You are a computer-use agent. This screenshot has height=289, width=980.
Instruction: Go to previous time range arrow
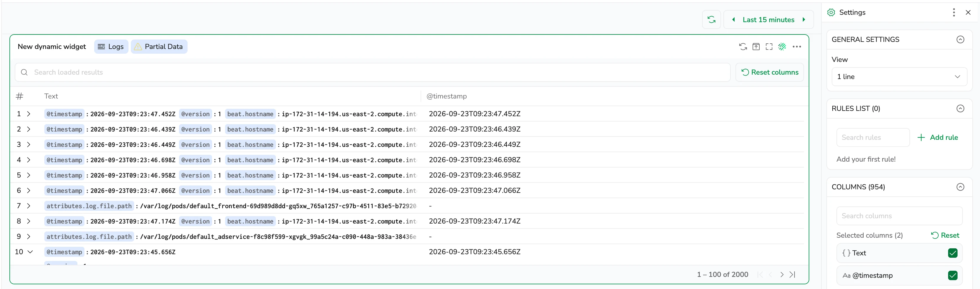tap(733, 20)
